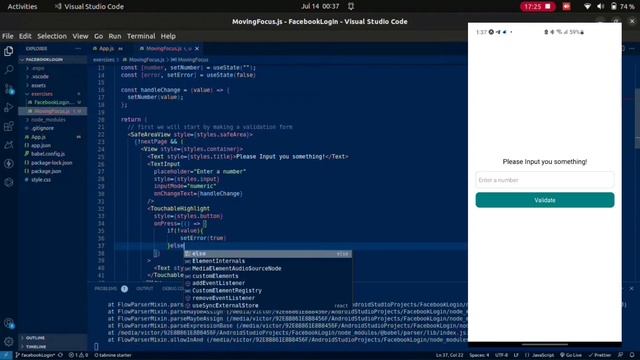Screen dimensions: 640x360
Task: Click the Validate button in phone preview
Action: 544,200
